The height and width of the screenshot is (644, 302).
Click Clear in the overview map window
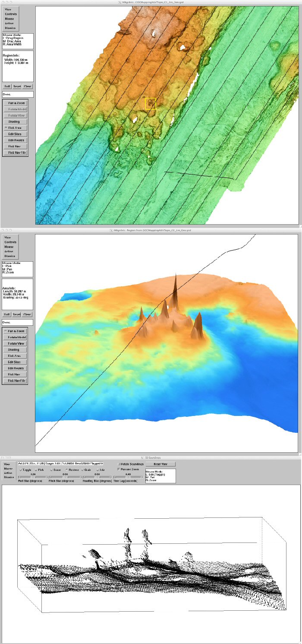[x=28, y=86]
